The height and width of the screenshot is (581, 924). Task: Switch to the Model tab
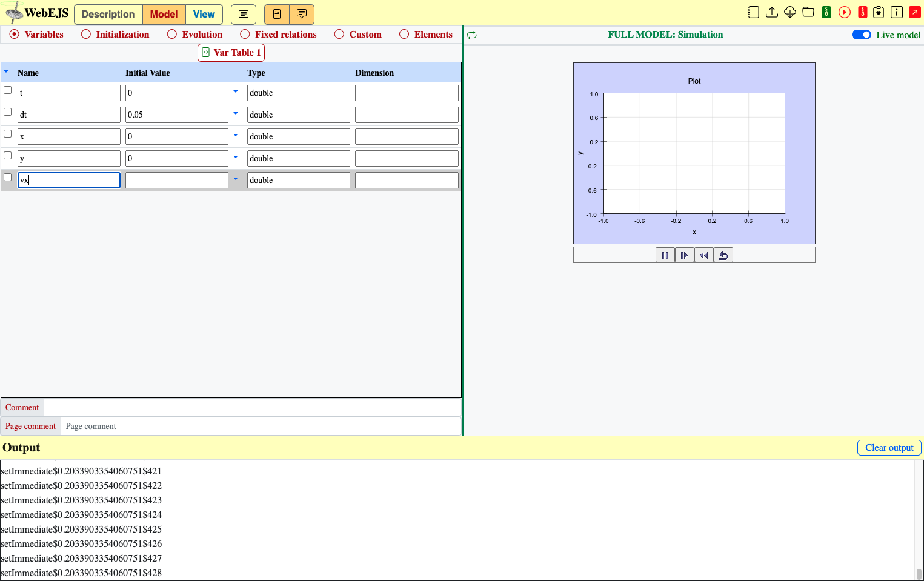pyautogui.click(x=164, y=14)
